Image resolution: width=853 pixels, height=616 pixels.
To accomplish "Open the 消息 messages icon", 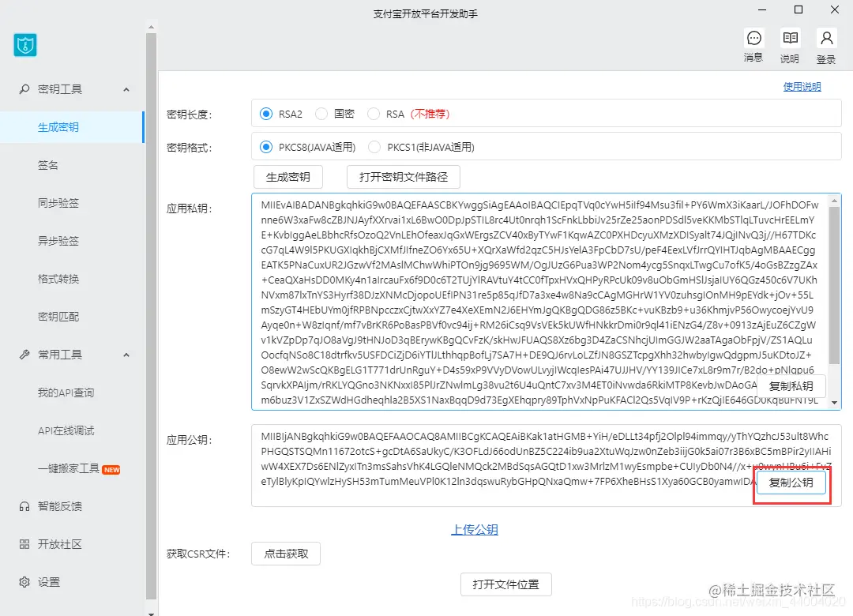I will tap(754, 38).
